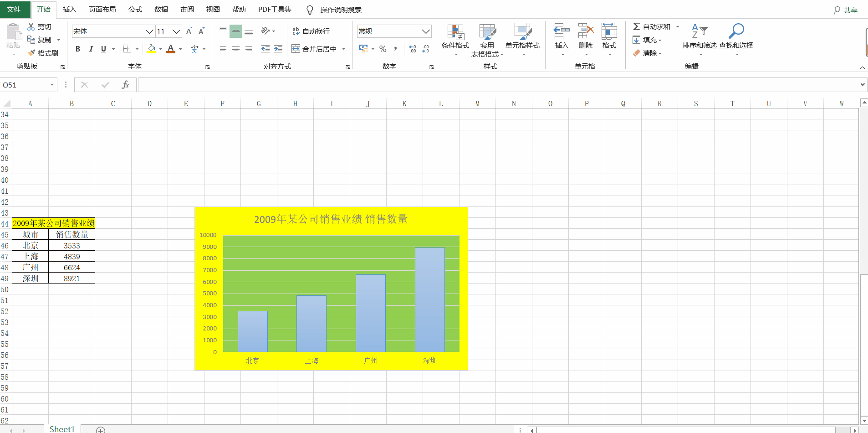Click the Increase Decimal icon
This screenshot has width=868, height=433.
(413, 49)
